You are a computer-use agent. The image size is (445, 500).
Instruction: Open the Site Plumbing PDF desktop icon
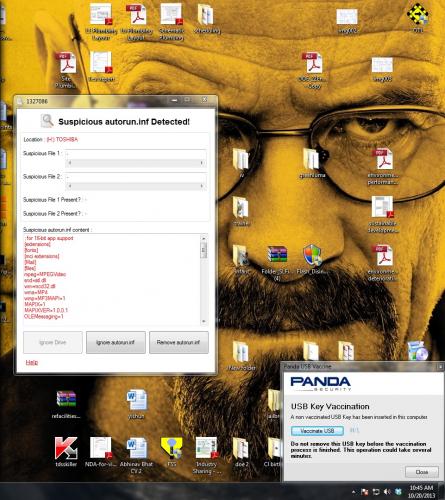(x=67, y=69)
